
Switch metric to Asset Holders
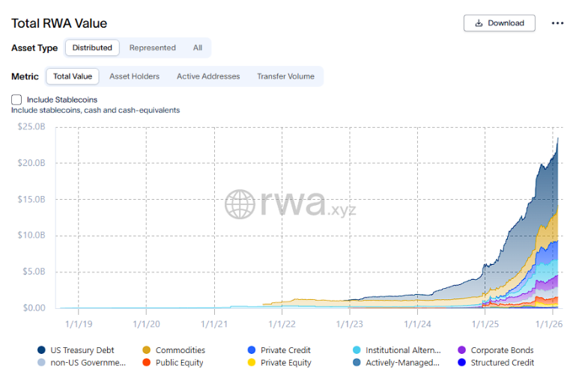coord(134,76)
